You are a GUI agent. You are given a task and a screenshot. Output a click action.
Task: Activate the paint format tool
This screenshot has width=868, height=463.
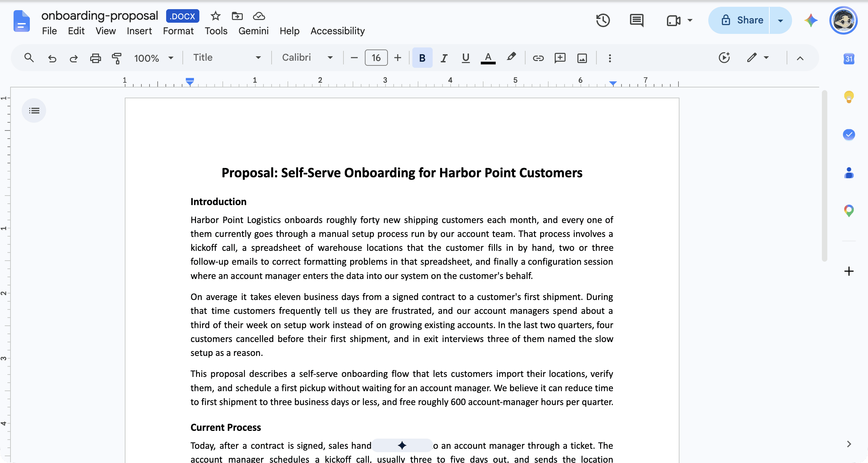tap(117, 58)
